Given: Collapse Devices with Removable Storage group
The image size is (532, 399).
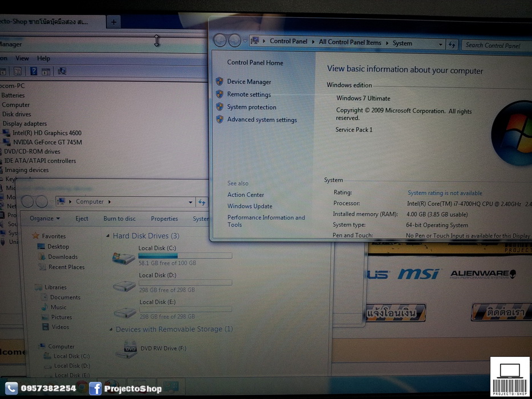Looking at the screenshot, I should (x=111, y=329).
